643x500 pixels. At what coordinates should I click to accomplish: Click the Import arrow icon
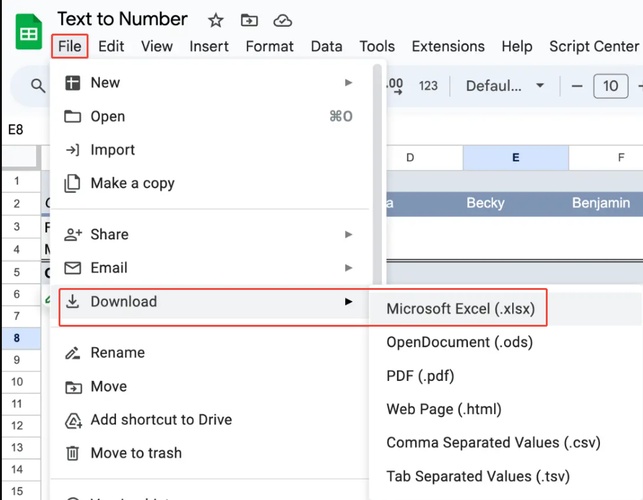pos(73,150)
